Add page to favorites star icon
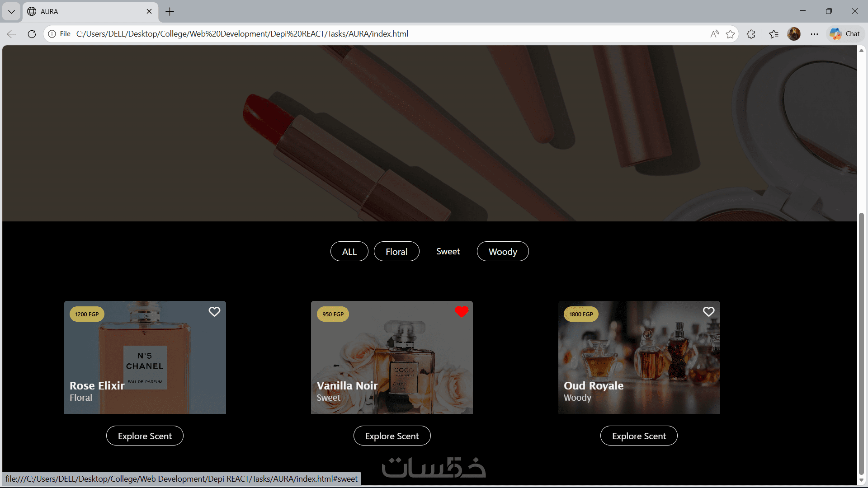The height and width of the screenshot is (488, 868). pos(730,34)
